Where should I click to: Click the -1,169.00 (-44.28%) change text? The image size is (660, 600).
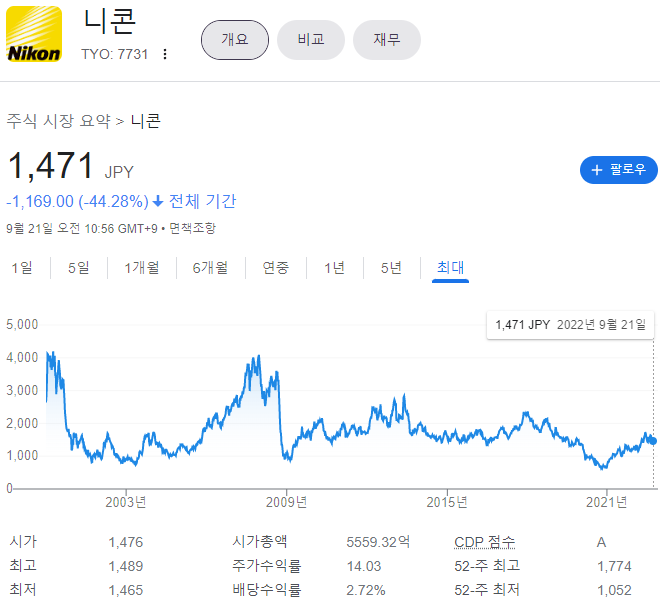click(x=77, y=202)
